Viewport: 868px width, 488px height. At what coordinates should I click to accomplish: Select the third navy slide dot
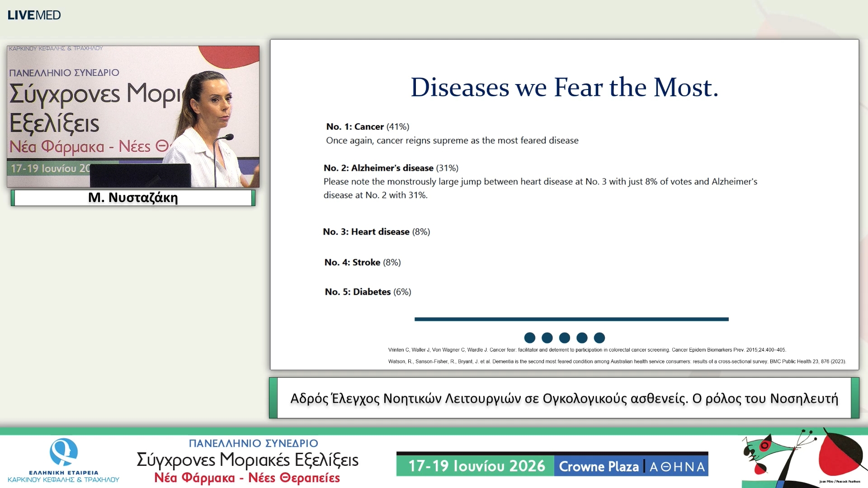564,338
